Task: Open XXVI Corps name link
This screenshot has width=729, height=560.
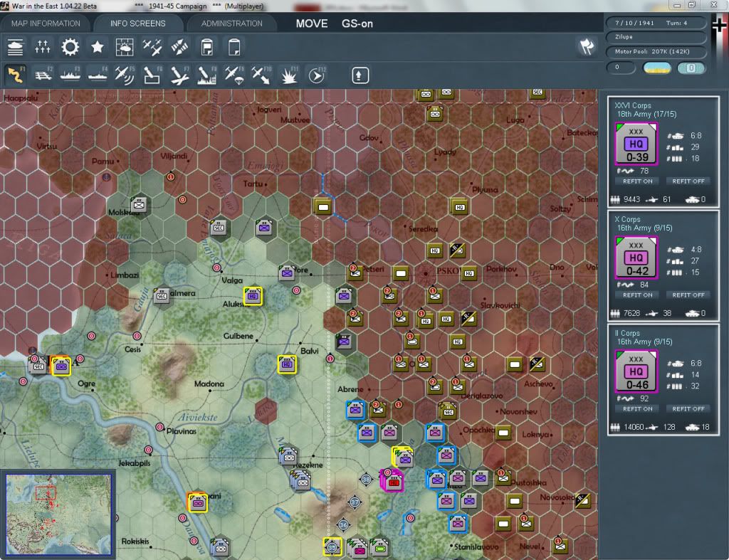Action: pyautogui.click(x=632, y=105)
